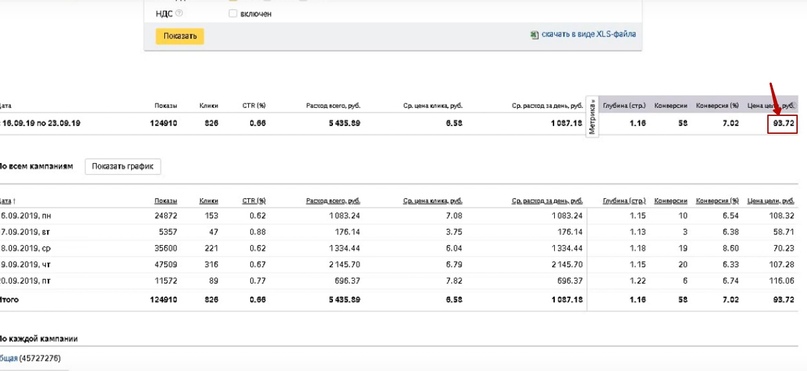Viewport: 807px width, 371px height.
Task: Sort daily table by 'Ср. расход за день, руб.' header
Action: 547,201
